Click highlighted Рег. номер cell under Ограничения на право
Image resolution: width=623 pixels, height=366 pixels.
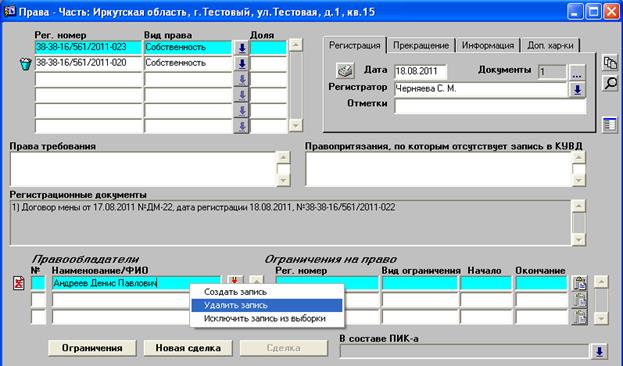click(x=327, y=283)
